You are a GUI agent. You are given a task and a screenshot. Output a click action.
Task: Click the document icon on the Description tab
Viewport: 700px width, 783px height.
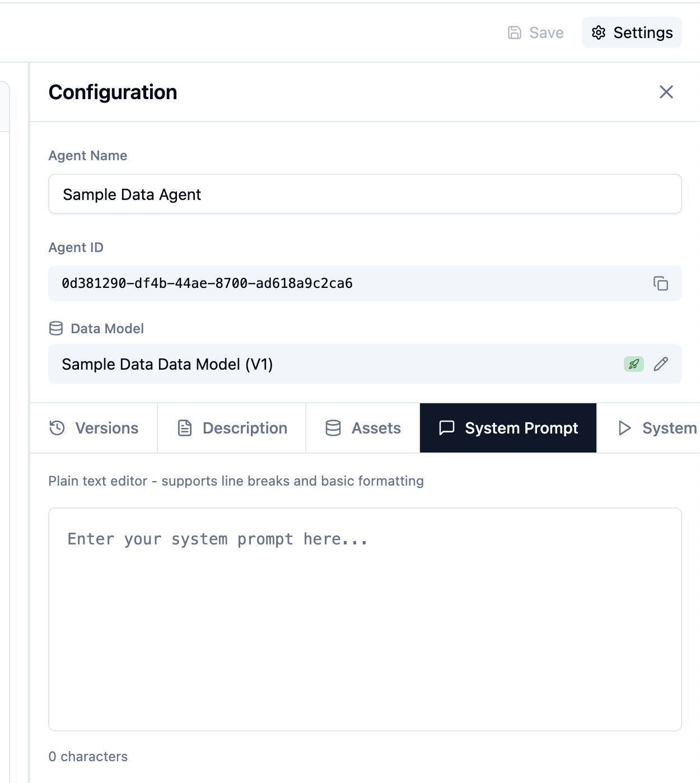tap(185, 428)
